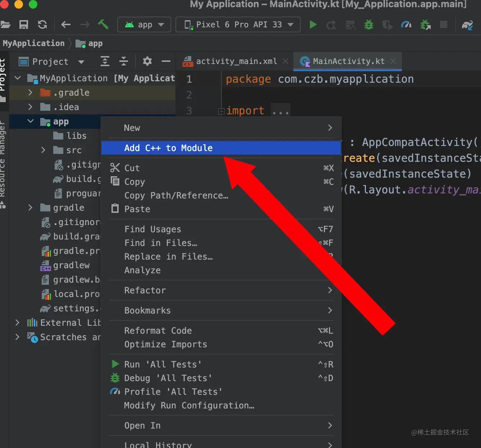This screenshot has height=448, width=481.
Task: Click the Save All toolbar icon
Action: (24, 24)
